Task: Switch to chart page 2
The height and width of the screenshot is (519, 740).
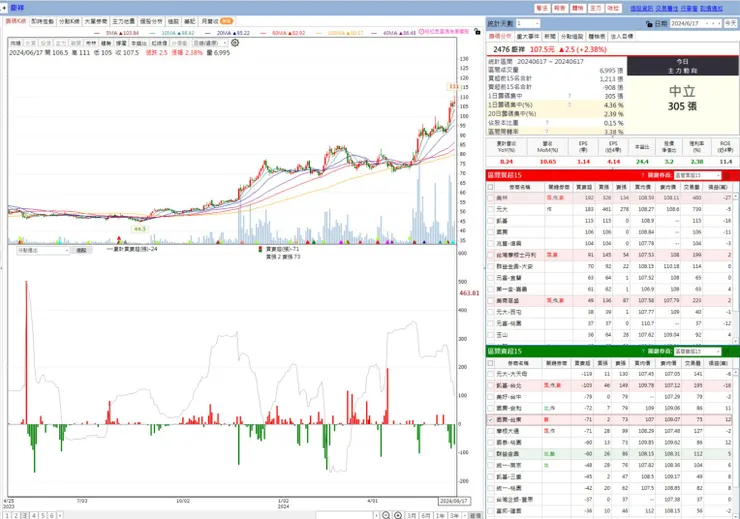Action: [x=16, y=516]
